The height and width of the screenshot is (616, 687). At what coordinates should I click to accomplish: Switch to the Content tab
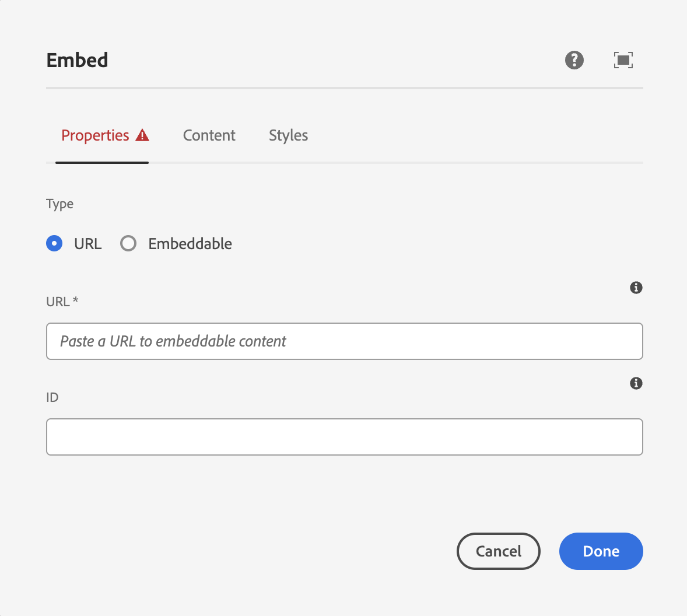click(x=209, y=135)
